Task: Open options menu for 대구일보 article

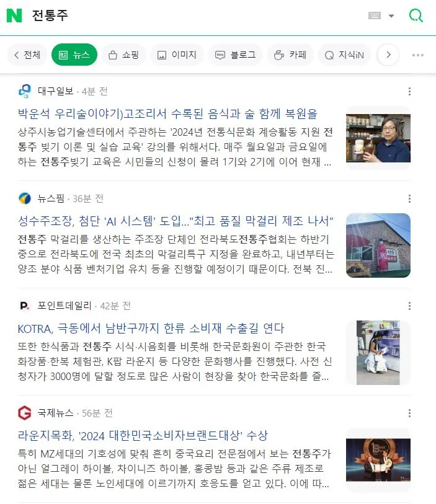Action: point(409,91)
